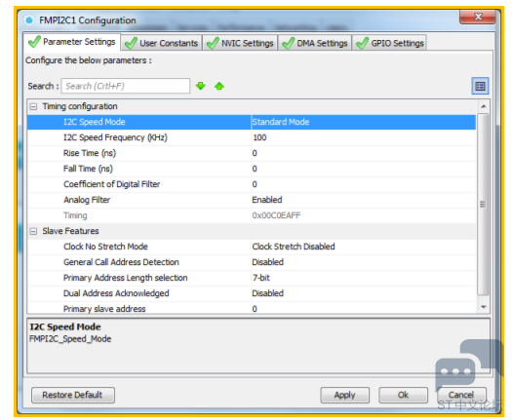Screen dimensions: 512x420
Task: Switch to the GPIO Settings tab
Action: pos(389,43)
